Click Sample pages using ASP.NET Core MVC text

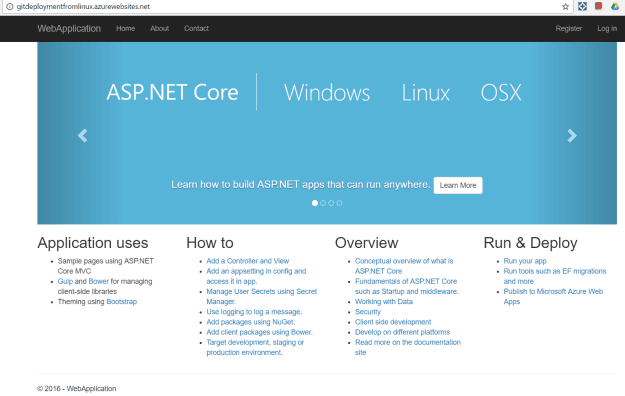tap(106, 266)
